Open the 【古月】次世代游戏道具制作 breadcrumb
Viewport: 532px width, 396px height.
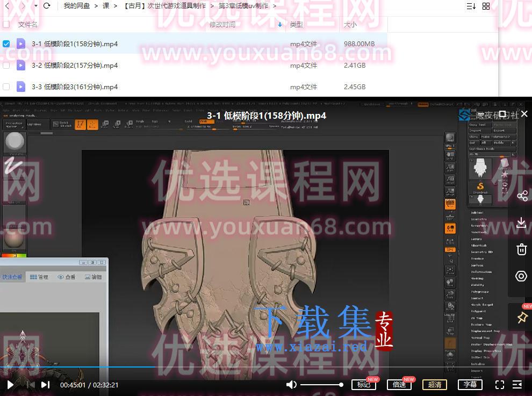(164, 6)
